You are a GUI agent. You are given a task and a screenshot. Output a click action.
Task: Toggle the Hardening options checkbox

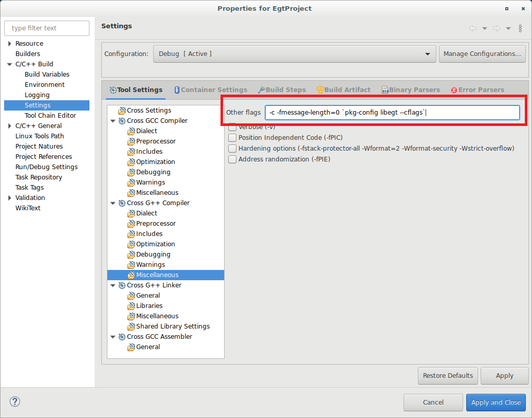tap(232, 149)
